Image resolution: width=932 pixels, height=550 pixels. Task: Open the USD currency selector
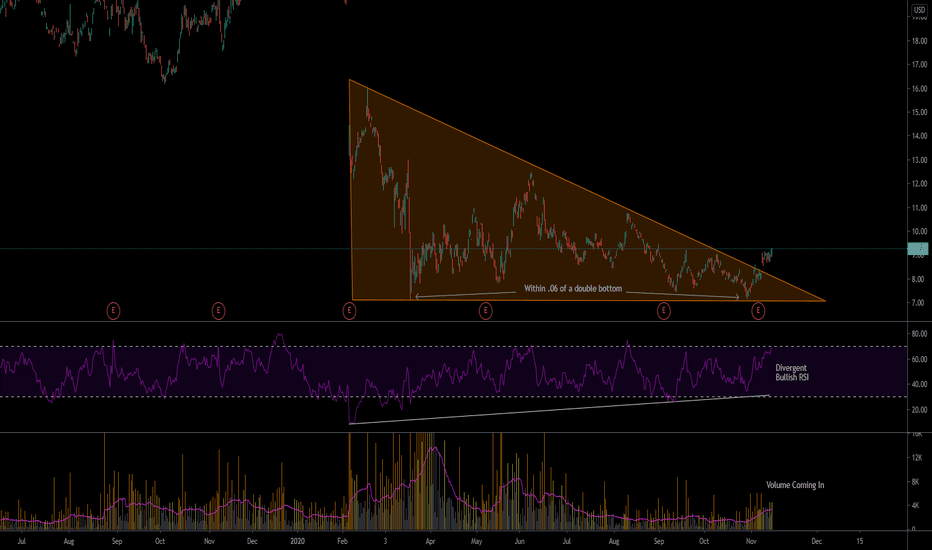click(x=919, y=10)
